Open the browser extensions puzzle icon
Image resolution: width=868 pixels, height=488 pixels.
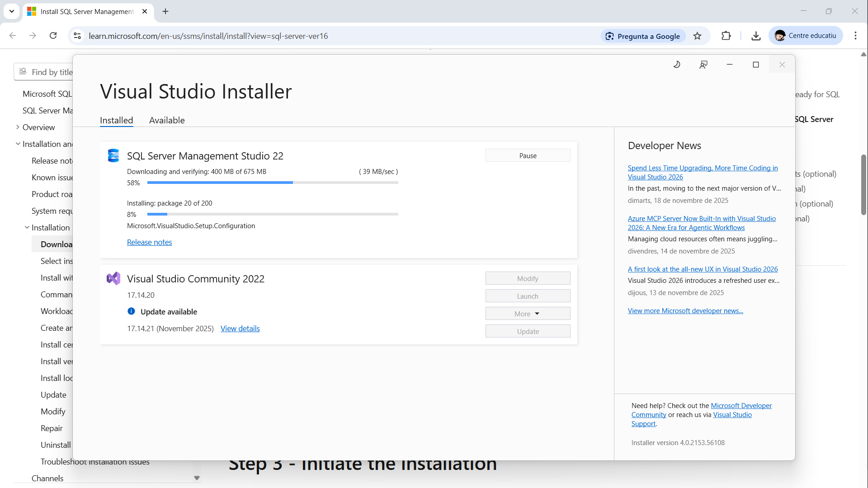tap(726, 36)
